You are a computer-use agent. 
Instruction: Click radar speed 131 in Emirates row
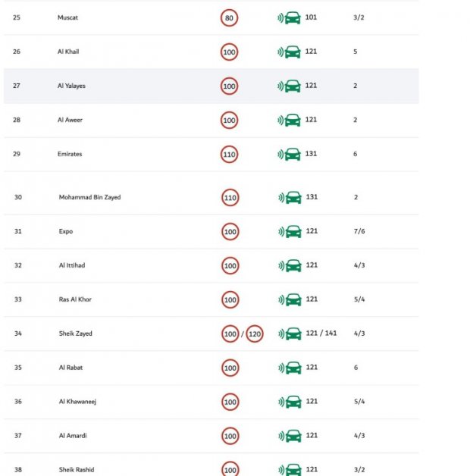311,154
